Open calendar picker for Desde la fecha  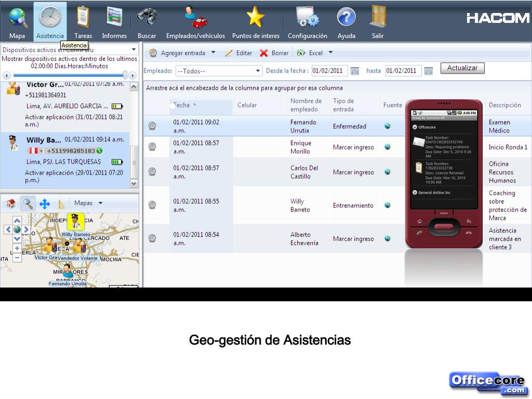(x=355, y=71)
